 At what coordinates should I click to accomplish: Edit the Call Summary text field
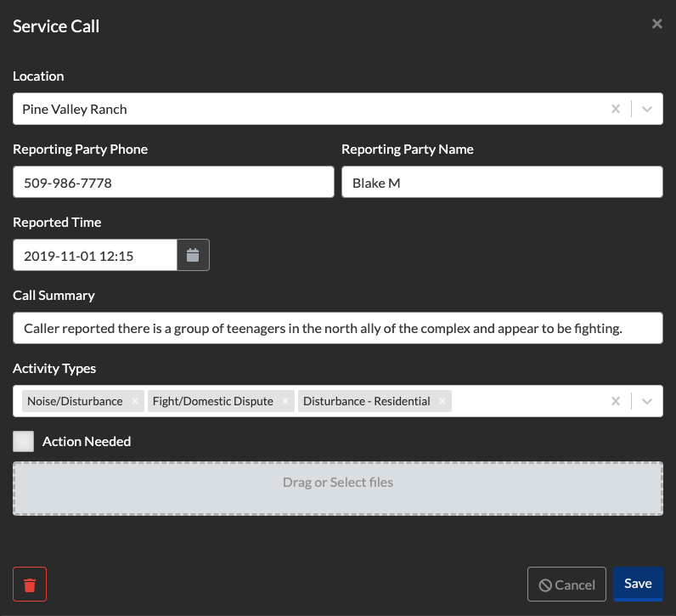[x=338, y=328]
